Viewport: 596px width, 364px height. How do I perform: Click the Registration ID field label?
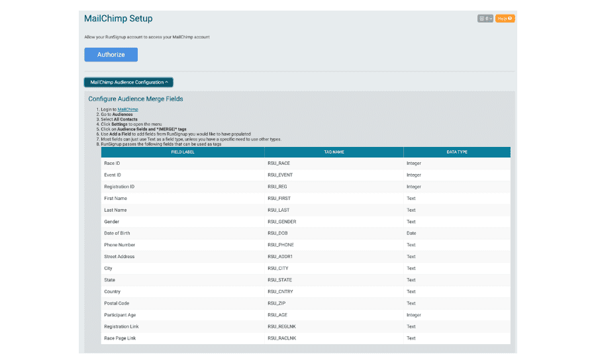pos(119,187)
